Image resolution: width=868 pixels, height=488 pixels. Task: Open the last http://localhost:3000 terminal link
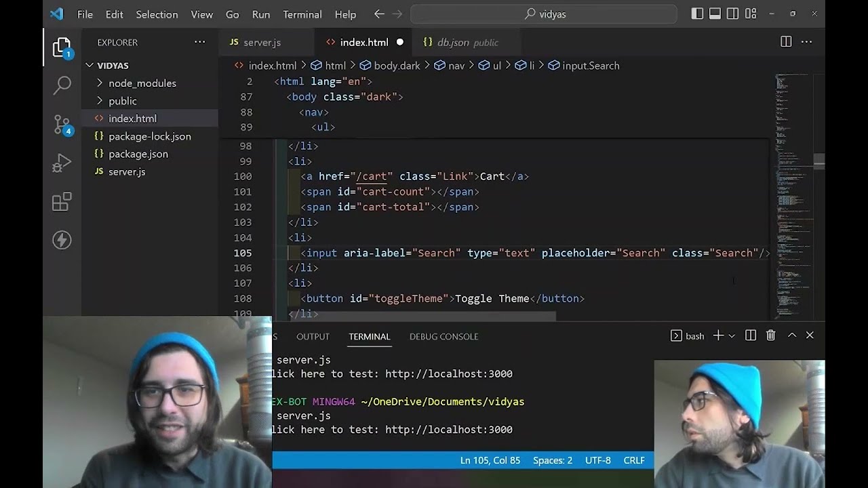449,430
